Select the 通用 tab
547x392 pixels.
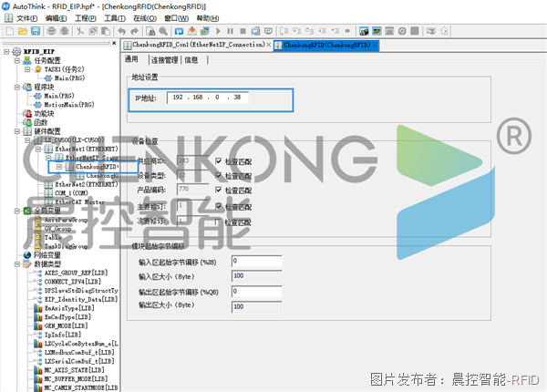tap(131, 59)
